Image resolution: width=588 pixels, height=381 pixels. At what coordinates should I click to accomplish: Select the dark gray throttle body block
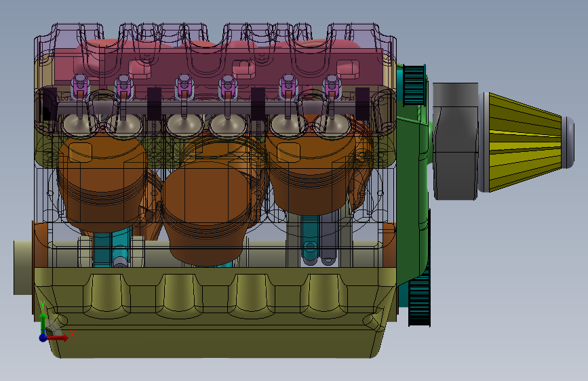(x=455, y=141)
